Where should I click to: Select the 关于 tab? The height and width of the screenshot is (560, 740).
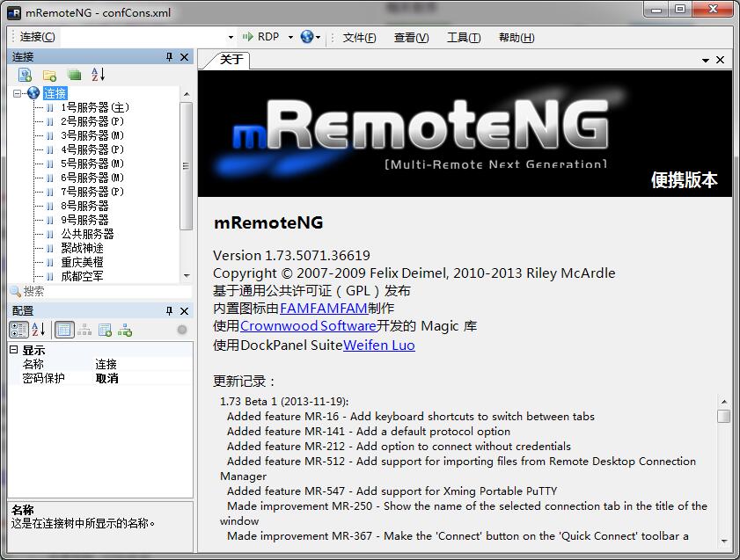231,60
